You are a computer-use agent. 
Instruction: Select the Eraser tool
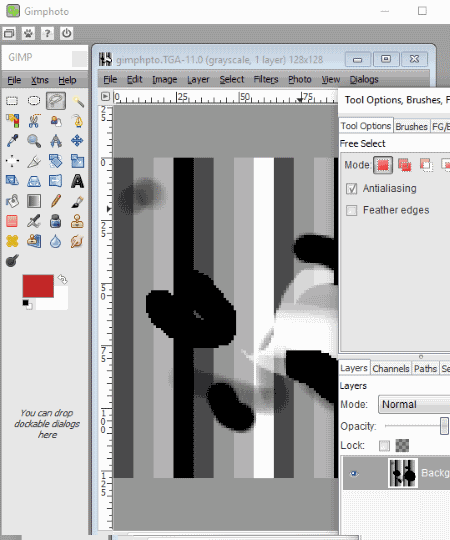click(12, 221)
